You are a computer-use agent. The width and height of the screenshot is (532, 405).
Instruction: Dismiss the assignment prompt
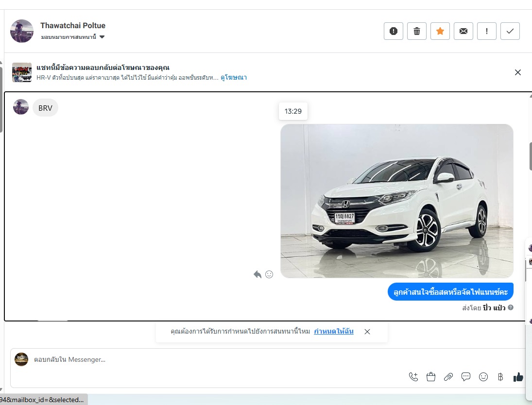tap(367, 332)
